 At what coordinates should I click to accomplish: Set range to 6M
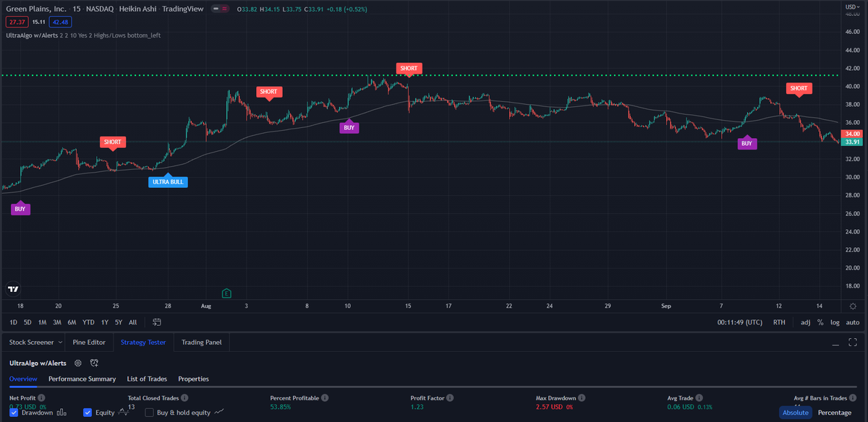[x=72, y=322]
